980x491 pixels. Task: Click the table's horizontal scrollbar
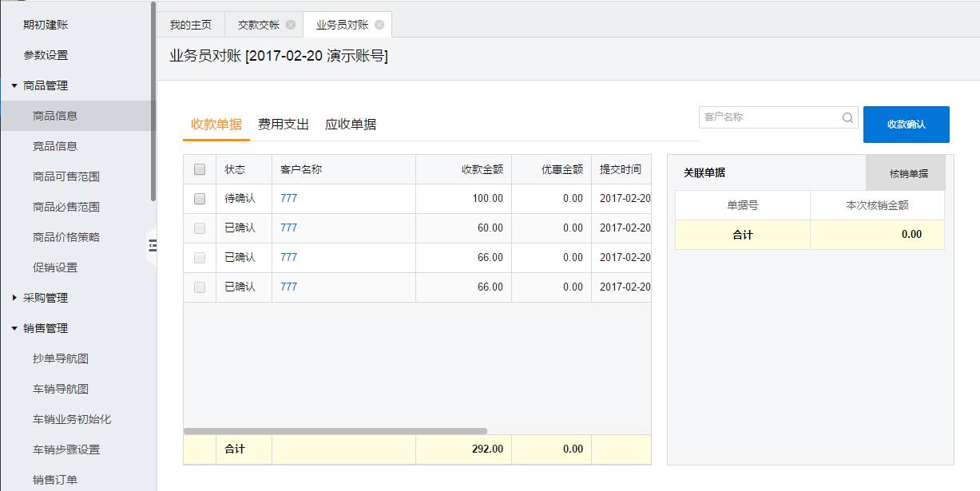[x=335, y=431]
